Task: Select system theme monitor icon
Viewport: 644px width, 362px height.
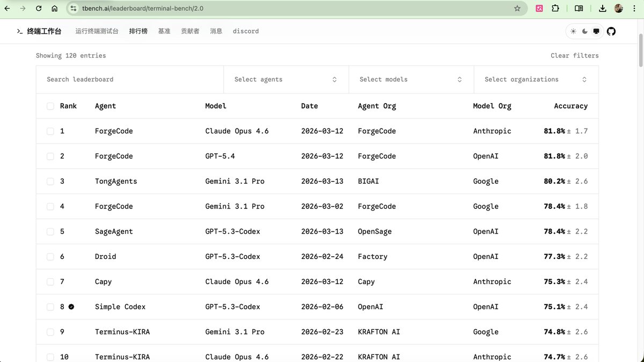Action: click(596, 32)
